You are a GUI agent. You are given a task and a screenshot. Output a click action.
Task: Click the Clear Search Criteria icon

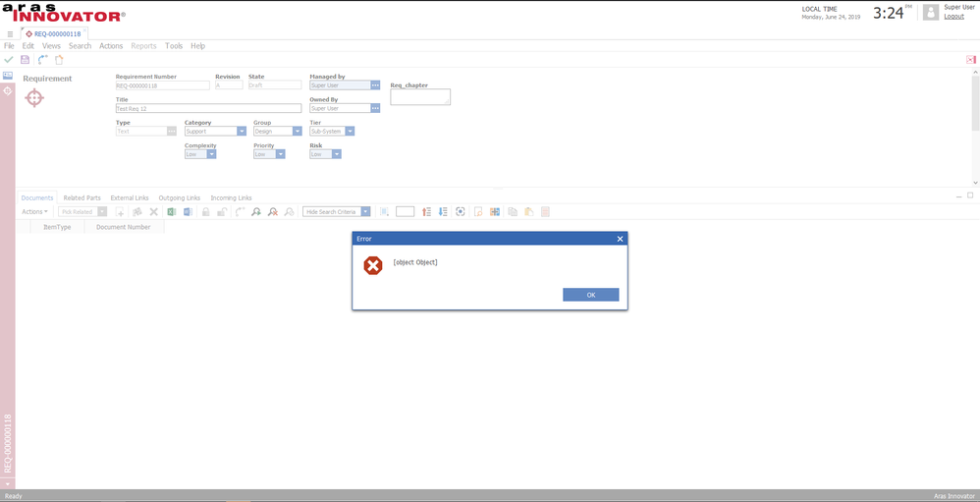[273, 211]
